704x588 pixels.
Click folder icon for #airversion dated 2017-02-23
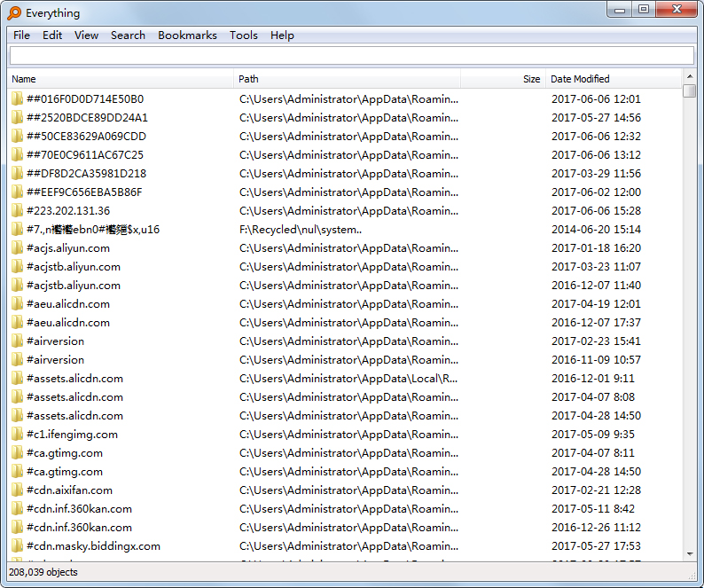point(17,341)
